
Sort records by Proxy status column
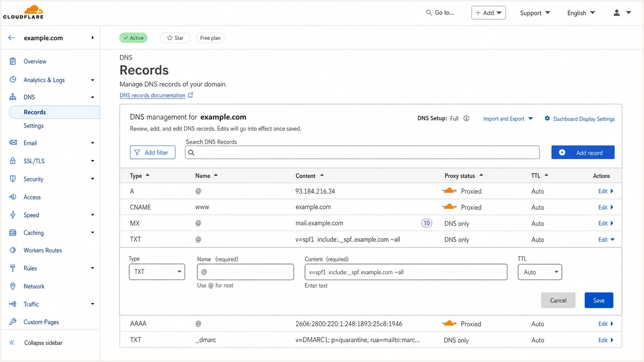[464, 175]
